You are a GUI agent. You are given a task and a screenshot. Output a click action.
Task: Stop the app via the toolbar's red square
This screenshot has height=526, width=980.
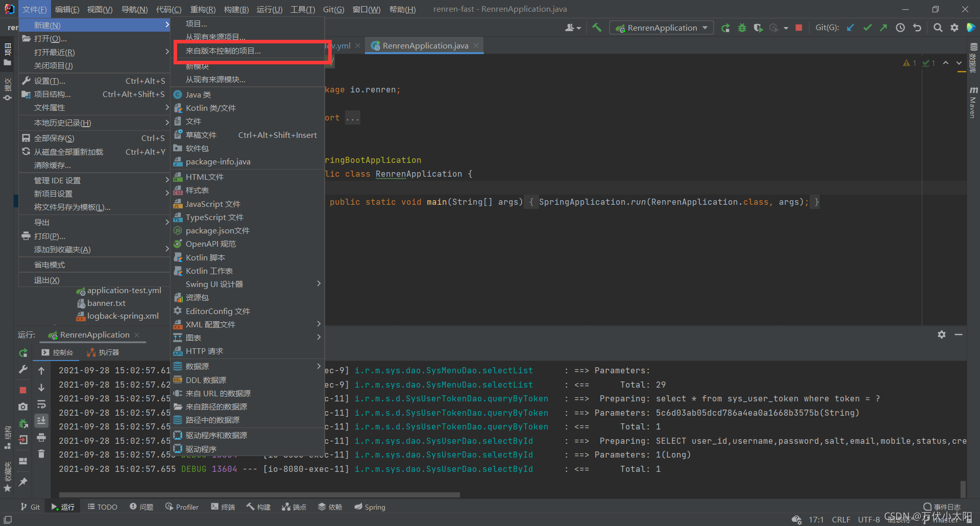point(799,28)
